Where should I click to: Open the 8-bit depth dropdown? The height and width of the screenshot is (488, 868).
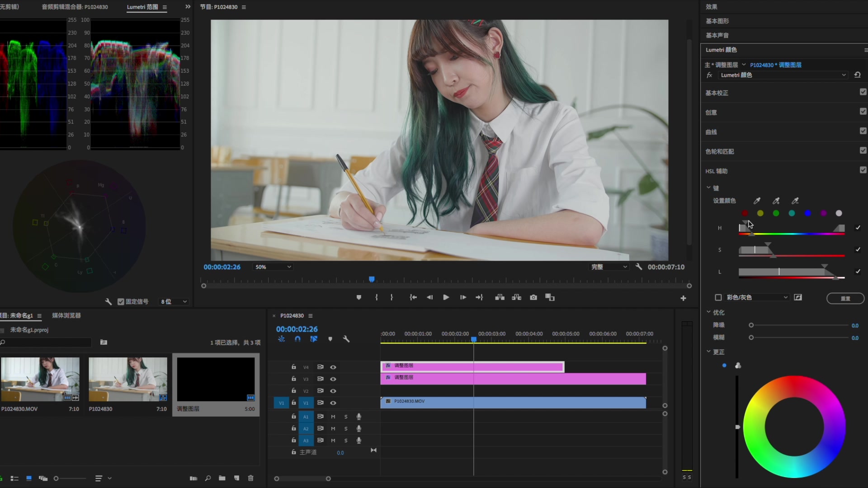(174, 301)
